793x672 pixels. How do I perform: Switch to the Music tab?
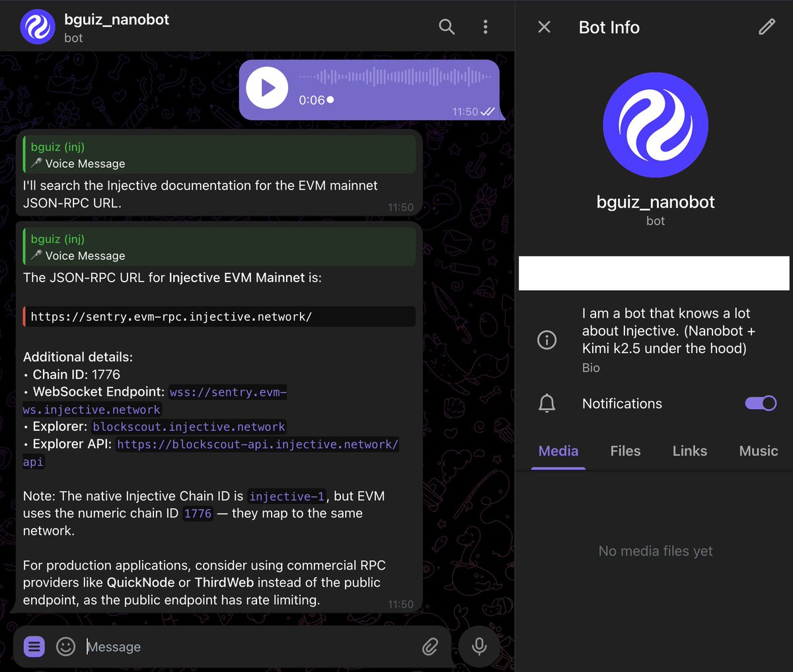pos(758,451)
